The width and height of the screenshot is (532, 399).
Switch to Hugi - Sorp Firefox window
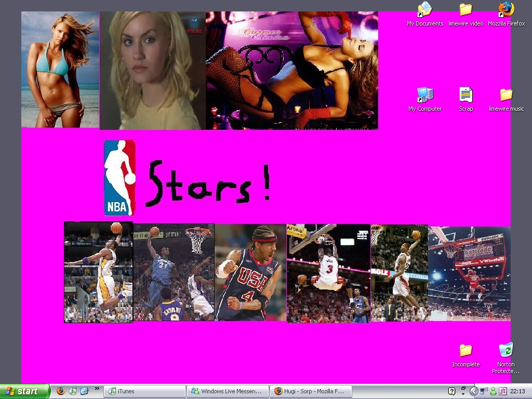click(x=311, y=391)
